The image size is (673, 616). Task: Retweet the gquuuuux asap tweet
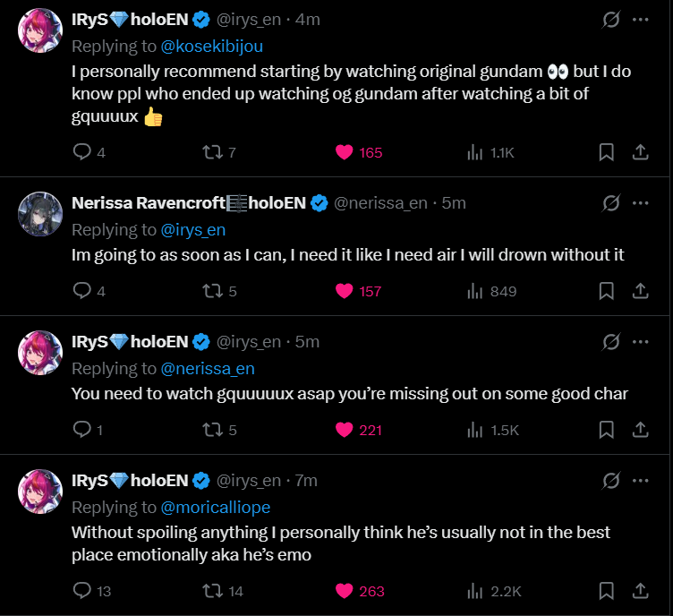(212, 430)
